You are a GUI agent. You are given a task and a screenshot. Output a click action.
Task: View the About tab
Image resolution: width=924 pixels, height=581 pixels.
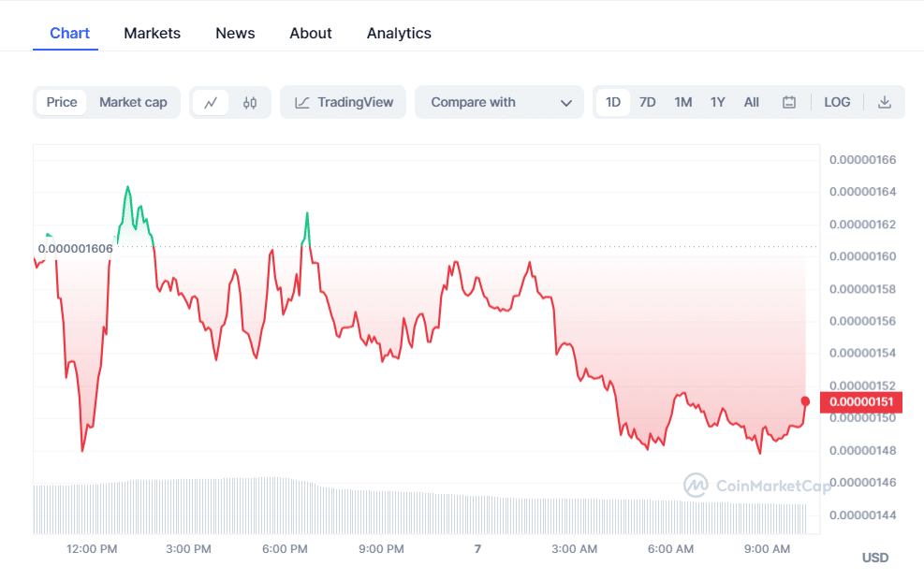(x=311, y=34)
